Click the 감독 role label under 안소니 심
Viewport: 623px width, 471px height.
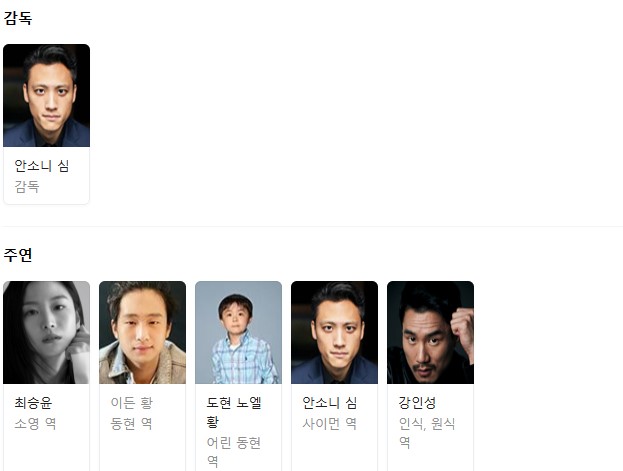[x=27, y=186]
